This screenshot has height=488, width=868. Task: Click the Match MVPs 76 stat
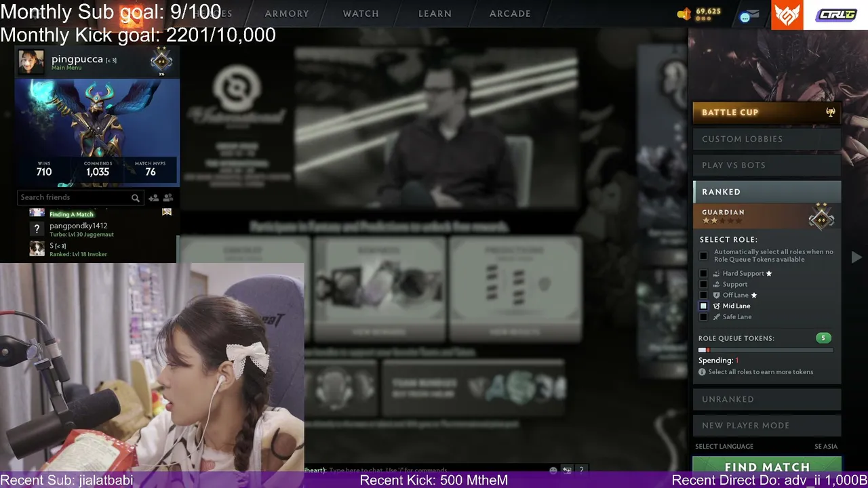pyautogui.click(x=151, y=169)
